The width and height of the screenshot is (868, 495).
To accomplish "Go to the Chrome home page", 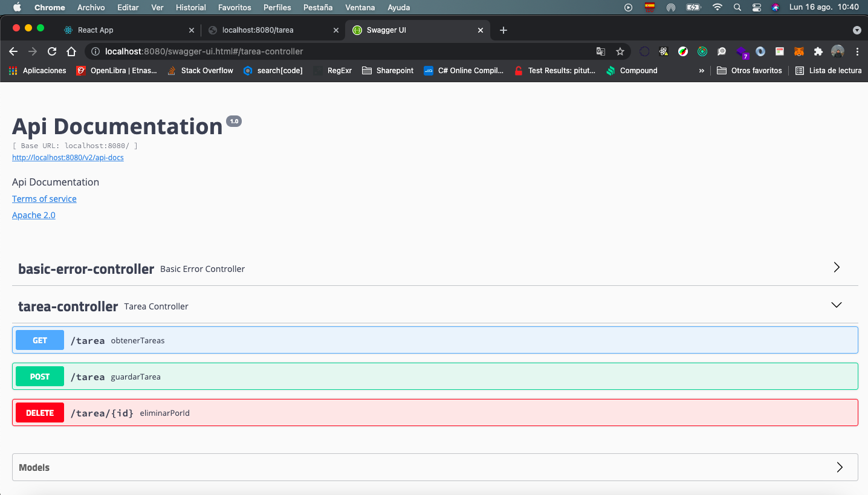I will [71, 51].
